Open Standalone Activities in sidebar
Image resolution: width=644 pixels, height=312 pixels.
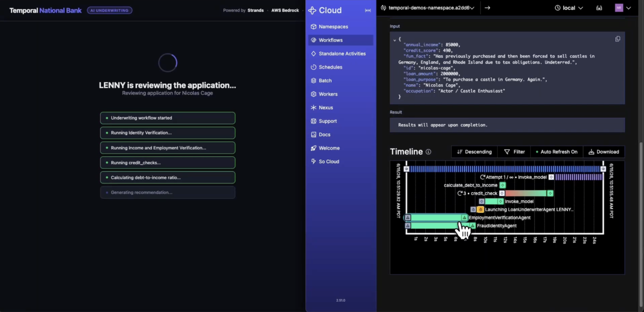(x=341, y=53)
